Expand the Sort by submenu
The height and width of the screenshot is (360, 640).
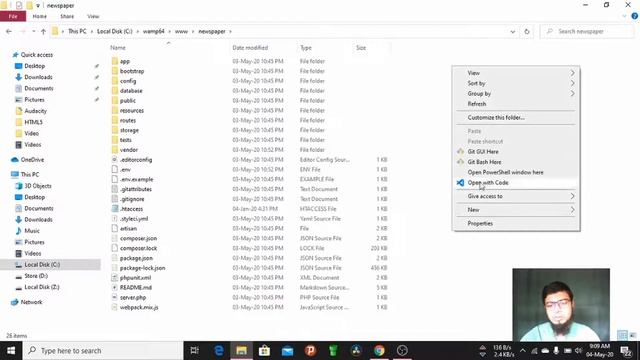point(516,83)
